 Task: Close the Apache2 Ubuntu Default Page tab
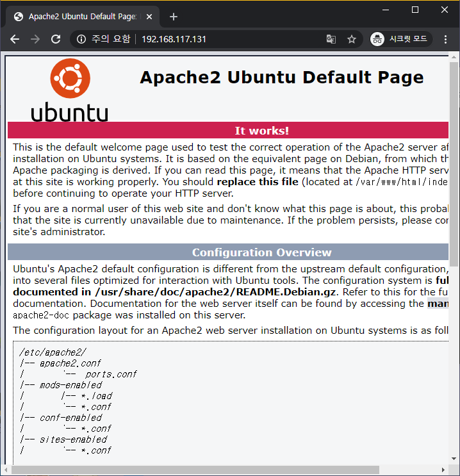[149, 17]
